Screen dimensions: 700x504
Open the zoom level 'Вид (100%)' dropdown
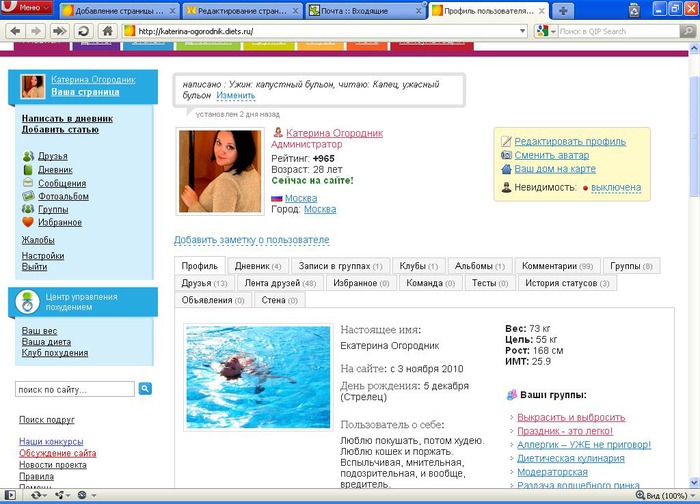[x=663, y=496]
